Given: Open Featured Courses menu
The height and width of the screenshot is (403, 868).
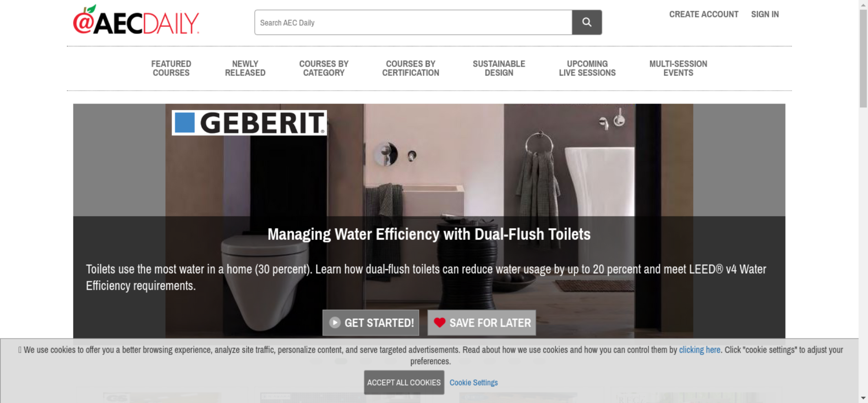Looking at the screenshot, I should (171, 69).
